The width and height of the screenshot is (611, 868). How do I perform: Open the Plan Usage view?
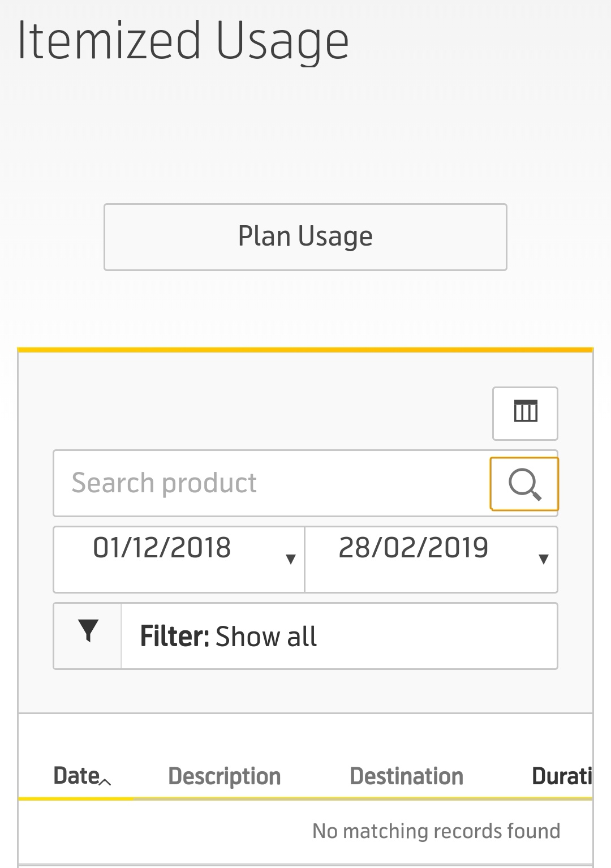click(305, 237)
